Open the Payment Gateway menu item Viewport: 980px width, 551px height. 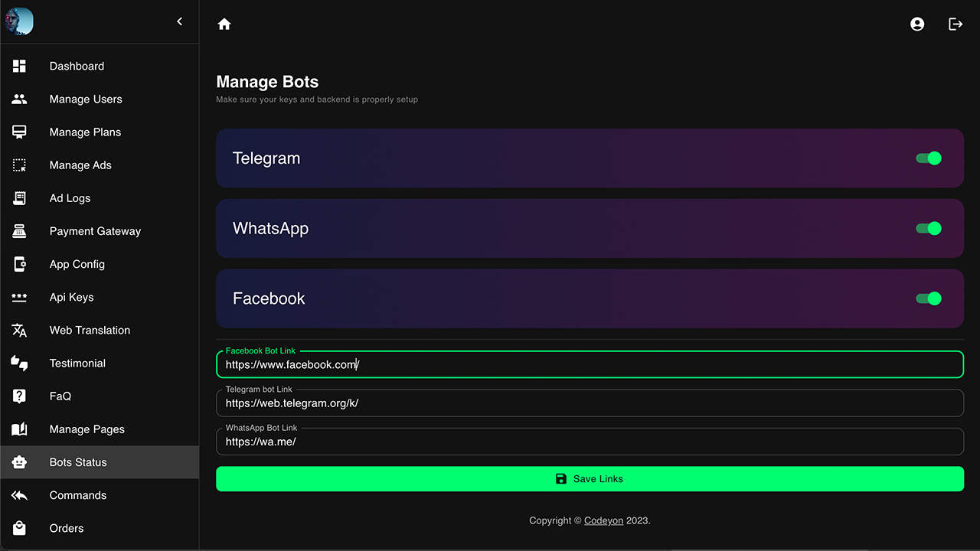(100, 230)
